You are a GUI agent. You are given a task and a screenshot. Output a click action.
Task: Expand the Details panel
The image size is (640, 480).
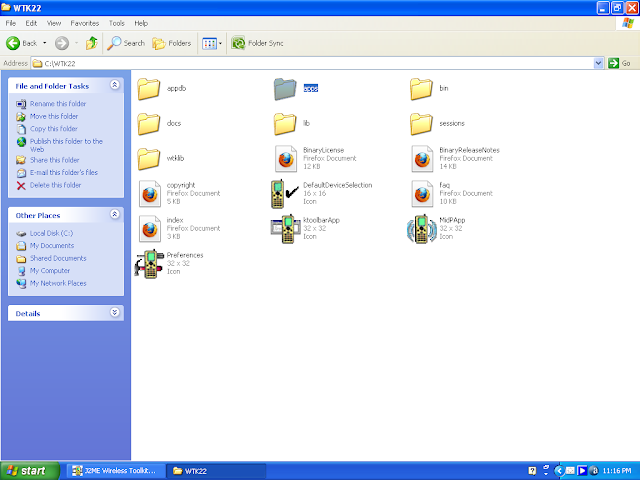point(115,312)
